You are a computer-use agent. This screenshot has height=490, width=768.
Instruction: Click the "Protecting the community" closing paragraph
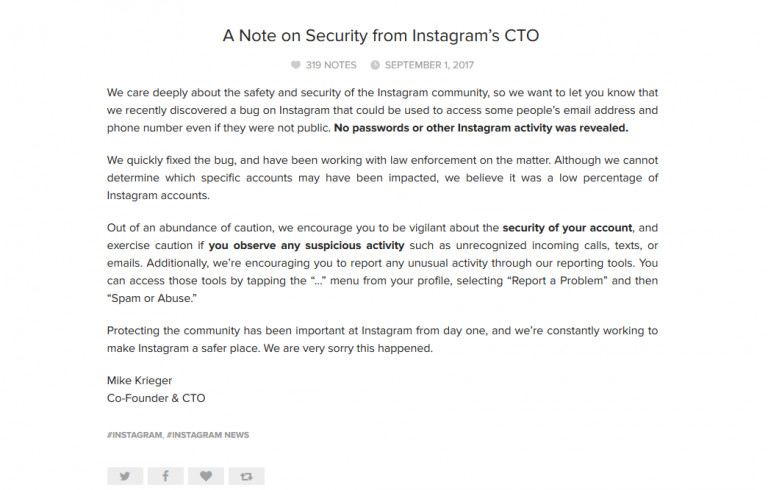[x=382, y=340]
